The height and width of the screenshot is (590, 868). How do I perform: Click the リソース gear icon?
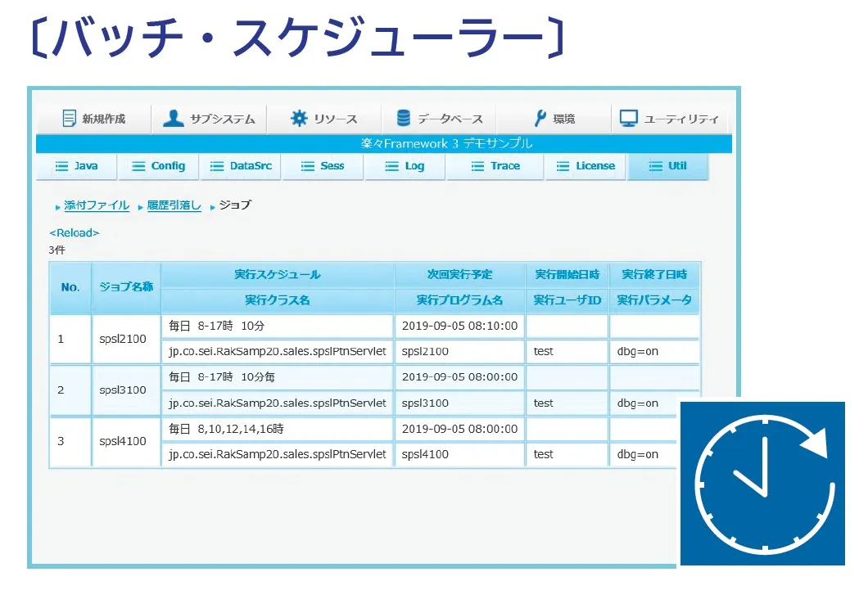(x=299, y=119)
